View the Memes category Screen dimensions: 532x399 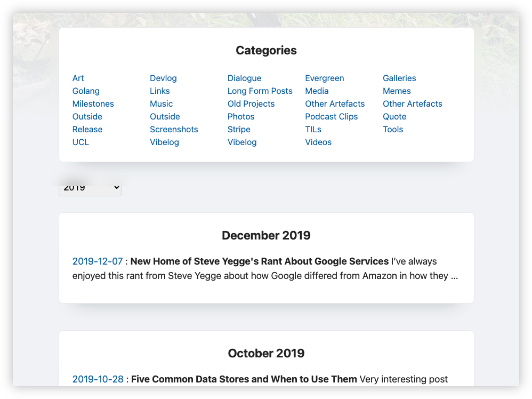397,91
